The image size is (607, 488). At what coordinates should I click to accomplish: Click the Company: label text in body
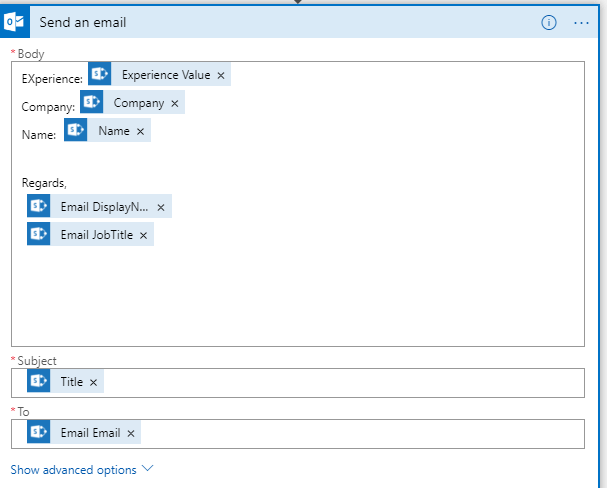click(48, 107)
